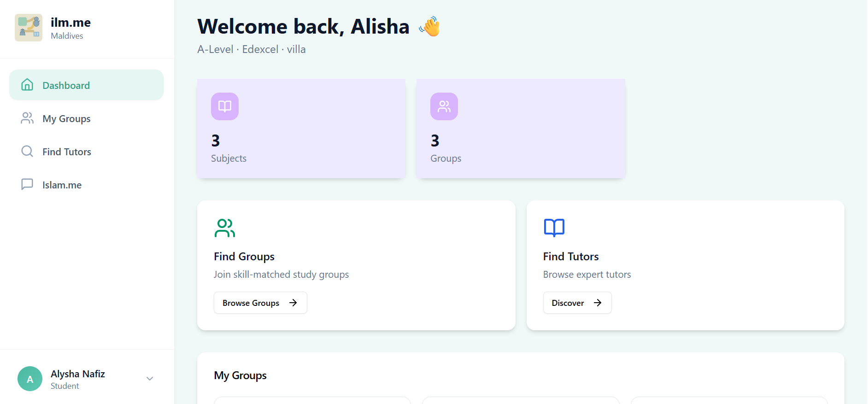
Task: Click the green Find Groups people icon
Action: (x=224, y=228)
